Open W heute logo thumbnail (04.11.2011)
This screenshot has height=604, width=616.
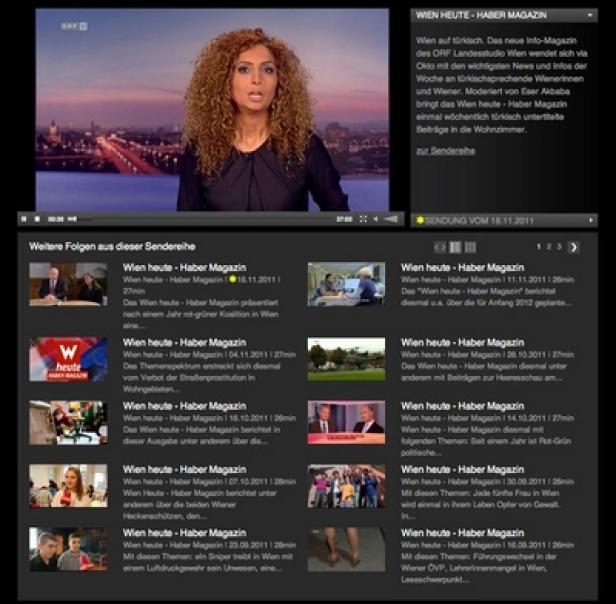[x=68, y=359]
